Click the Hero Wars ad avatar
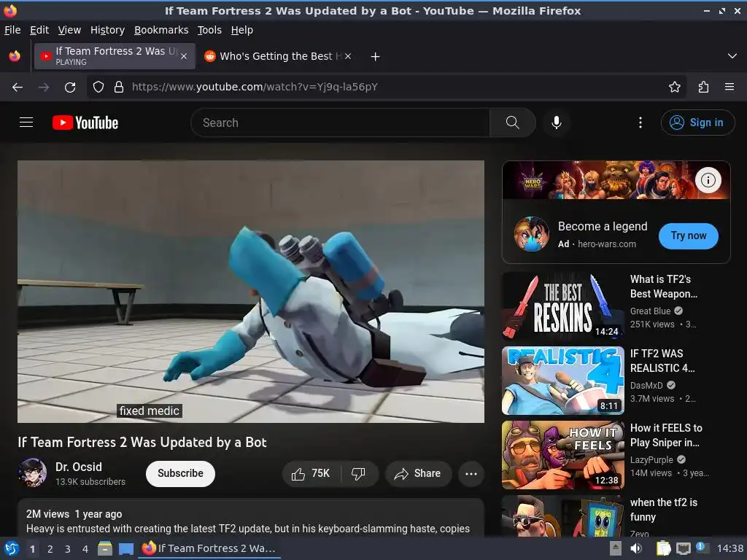Screen dimensions: 747x560 [532, 234]
